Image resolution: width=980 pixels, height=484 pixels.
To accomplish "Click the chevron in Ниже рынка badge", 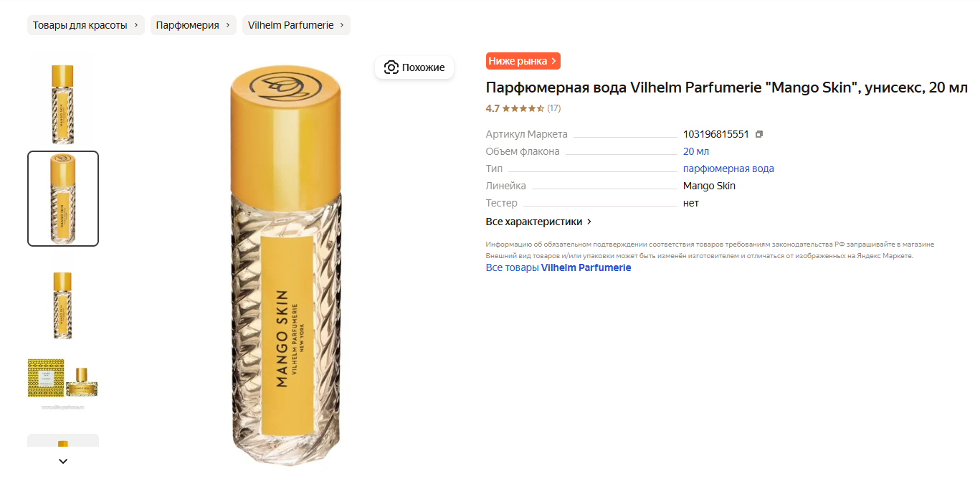I will click(553, 61).
